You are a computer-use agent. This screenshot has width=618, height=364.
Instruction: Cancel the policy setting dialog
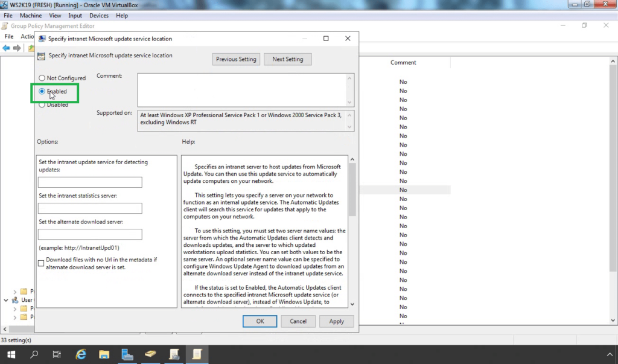tap(298, 321)
